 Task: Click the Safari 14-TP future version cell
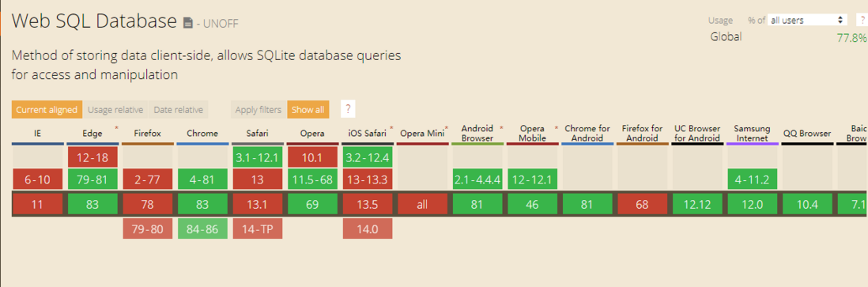(x=258, y=228)
